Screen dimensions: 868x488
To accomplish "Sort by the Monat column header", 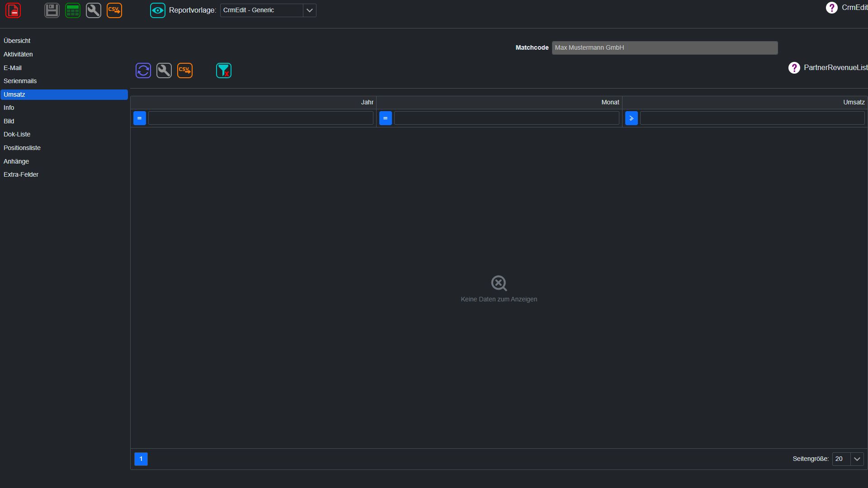I will click(500, 103).
